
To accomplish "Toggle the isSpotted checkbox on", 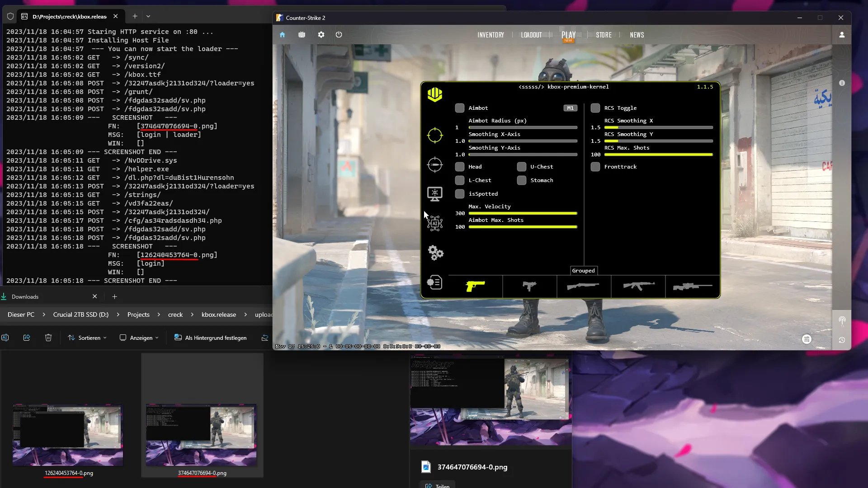I will 460,194.
